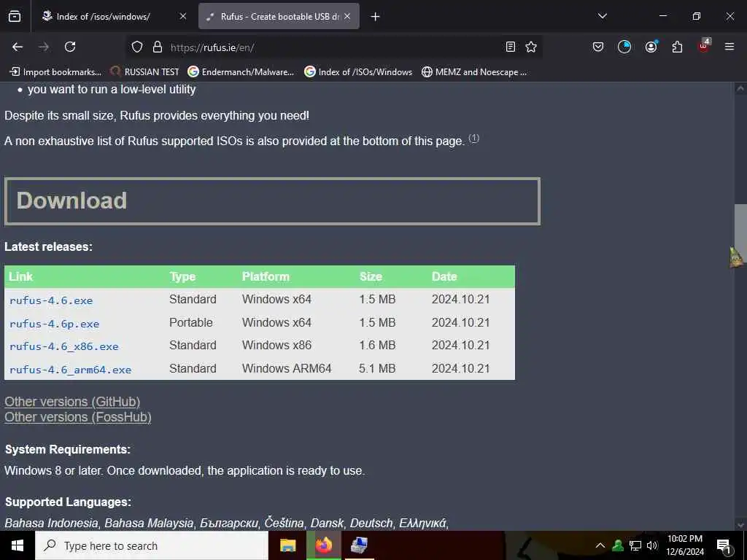Viewport: 747px width, 560px height.
Task: Open the list all tabs dropdown
Action: [x=602, y=16]
